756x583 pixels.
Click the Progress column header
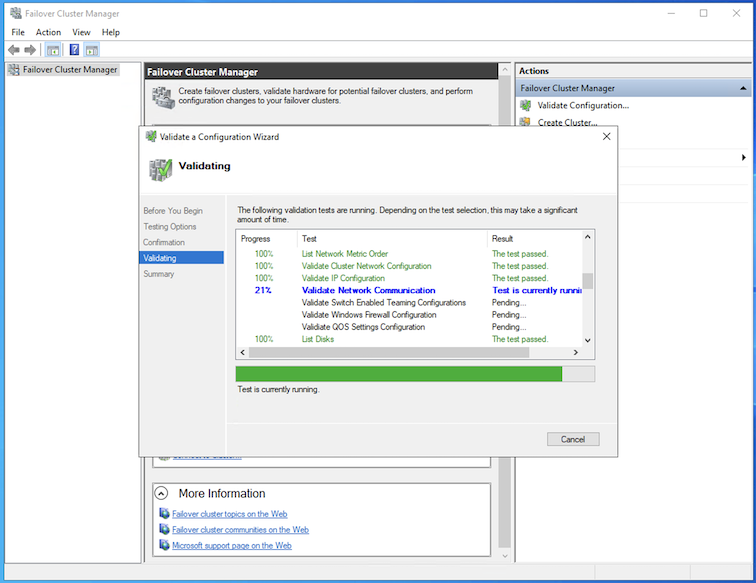pos(267,238)
